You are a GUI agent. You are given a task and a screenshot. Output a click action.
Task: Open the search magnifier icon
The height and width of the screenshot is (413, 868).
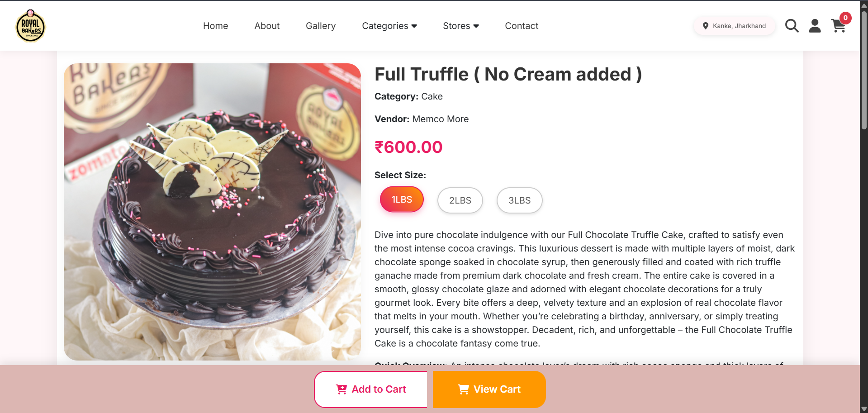pos(792,26)
